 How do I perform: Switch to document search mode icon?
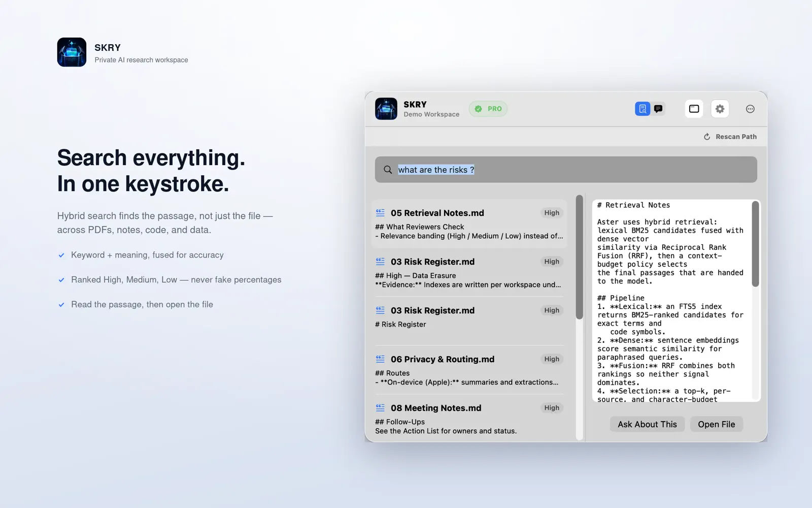point(642,109)
